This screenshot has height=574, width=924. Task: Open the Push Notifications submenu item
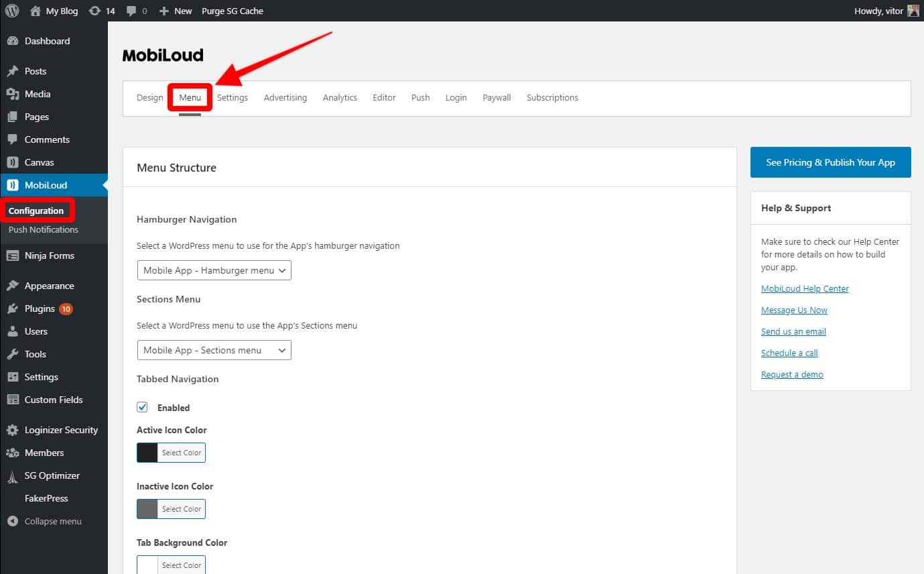(44, 229)
